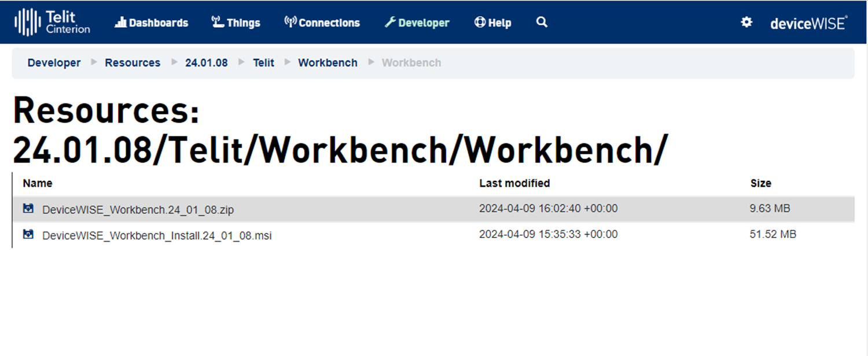Download DeviceWISE_Workbench_Install.24_01_08.msi
The height and width of the screenshot is (356, 868).
click(157, 236)
